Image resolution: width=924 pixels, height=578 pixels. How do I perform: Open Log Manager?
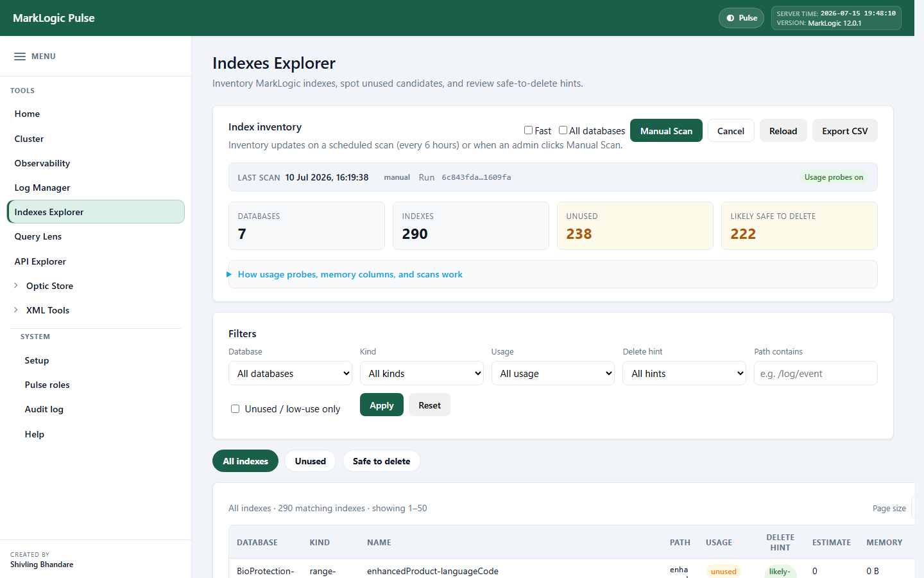(96, 188)
